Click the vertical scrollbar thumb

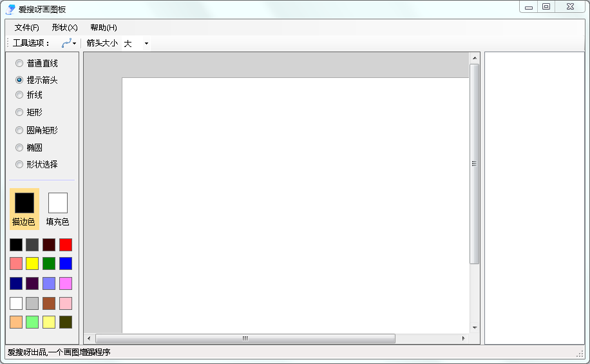(475, 164)
